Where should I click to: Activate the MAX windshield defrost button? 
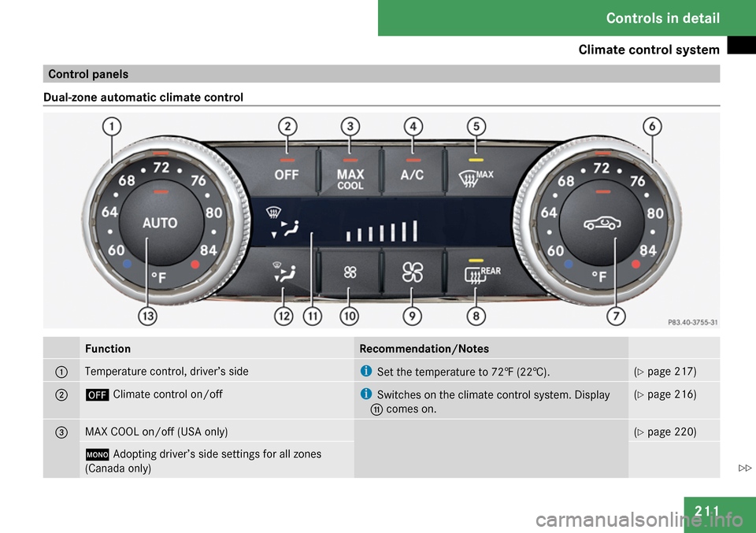[x=476, y=173]
